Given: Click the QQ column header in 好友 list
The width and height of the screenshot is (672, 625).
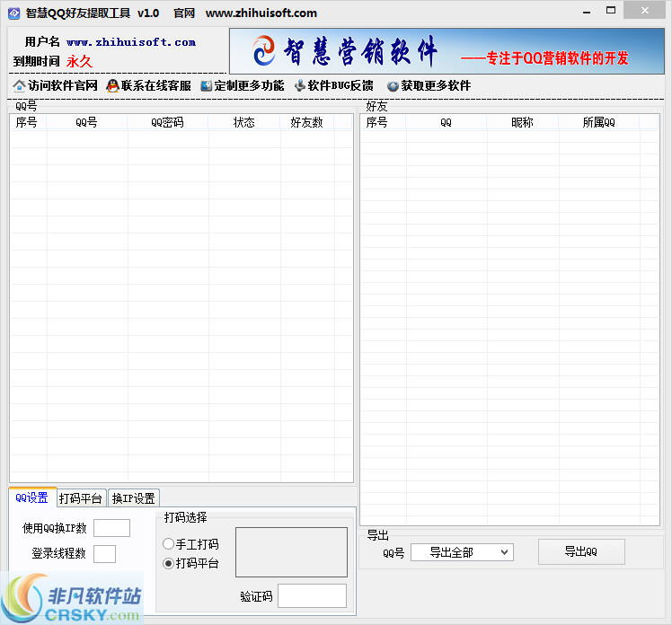Looking at the screenshot, I should tap(447, 122).
